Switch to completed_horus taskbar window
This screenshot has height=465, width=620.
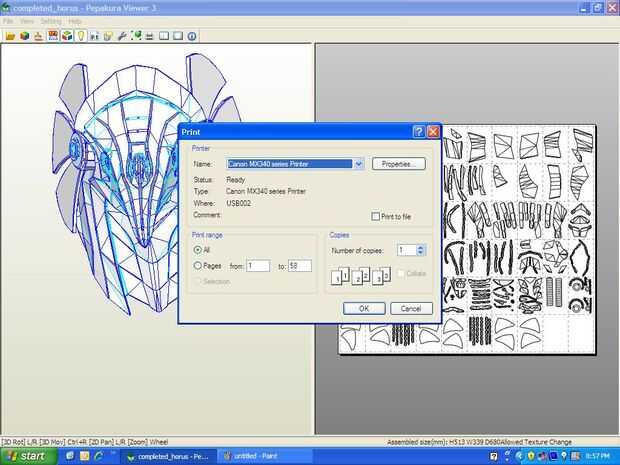[x=168, y=456]
